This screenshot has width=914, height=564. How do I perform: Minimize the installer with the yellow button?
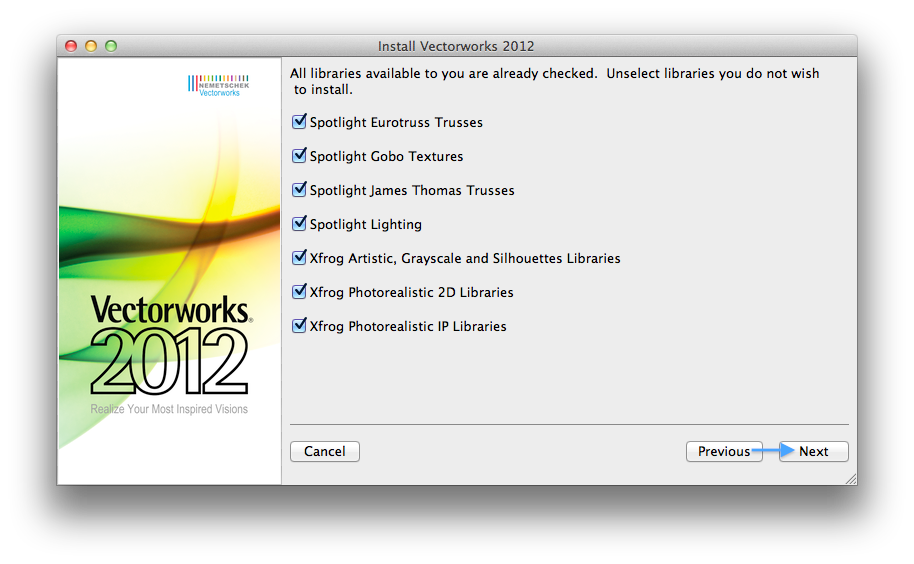point(91,46)
